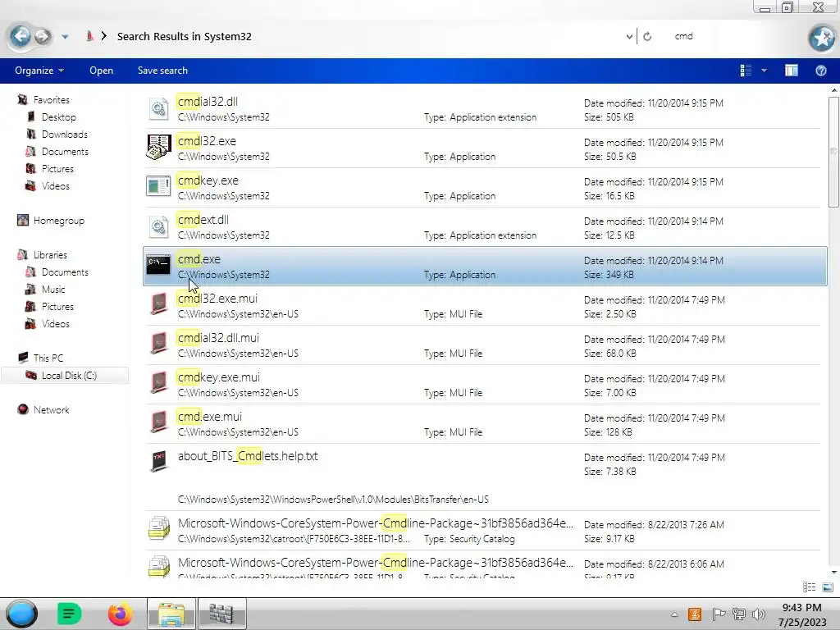Open the volume speaker icon

pos(758,614)
